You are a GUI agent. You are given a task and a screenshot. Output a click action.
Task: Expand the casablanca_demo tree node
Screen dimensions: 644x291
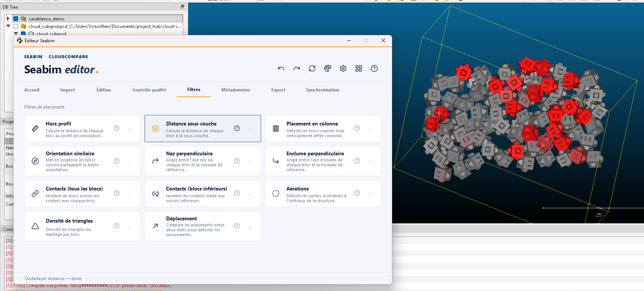point(8,19)
